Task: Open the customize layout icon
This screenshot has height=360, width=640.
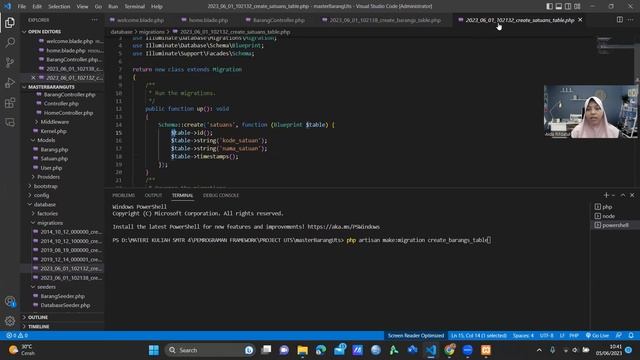Action: pos(577,6)
